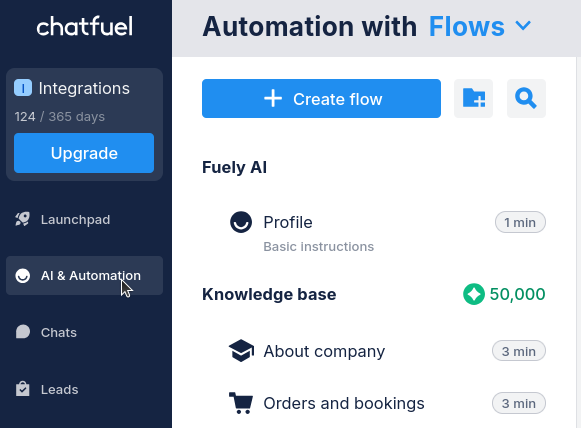
Task: Click the About company graduation cap icon
Action: point(241,351)
